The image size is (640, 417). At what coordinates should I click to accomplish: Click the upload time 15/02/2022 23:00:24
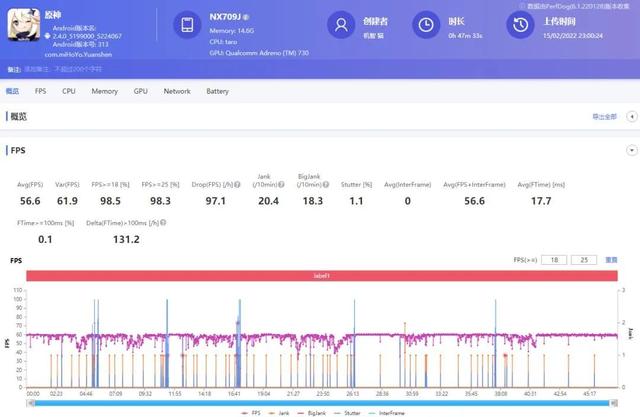(x=573, y=36)
